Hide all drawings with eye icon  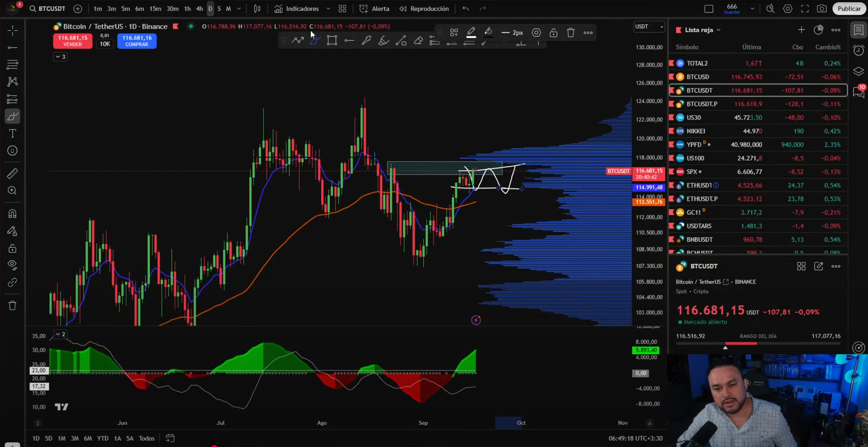[13, 265]
